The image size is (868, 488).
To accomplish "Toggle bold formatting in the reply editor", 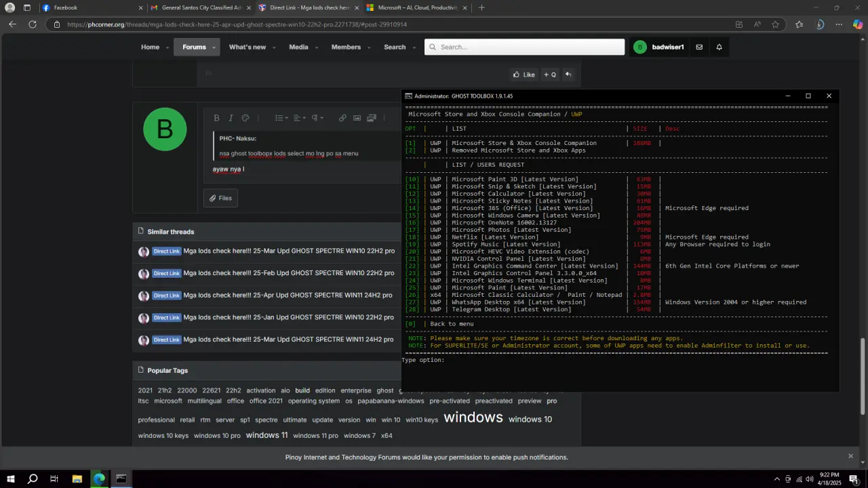I will [x=216, y=118].
